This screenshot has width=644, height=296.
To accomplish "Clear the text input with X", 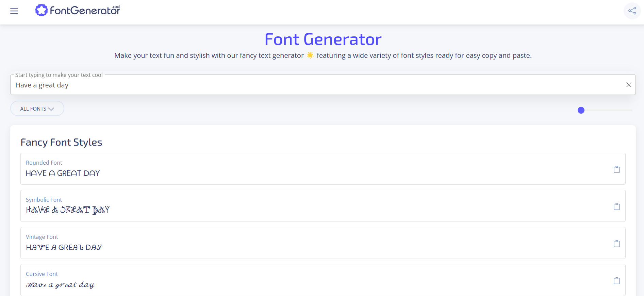I will (x=629, y=85).
